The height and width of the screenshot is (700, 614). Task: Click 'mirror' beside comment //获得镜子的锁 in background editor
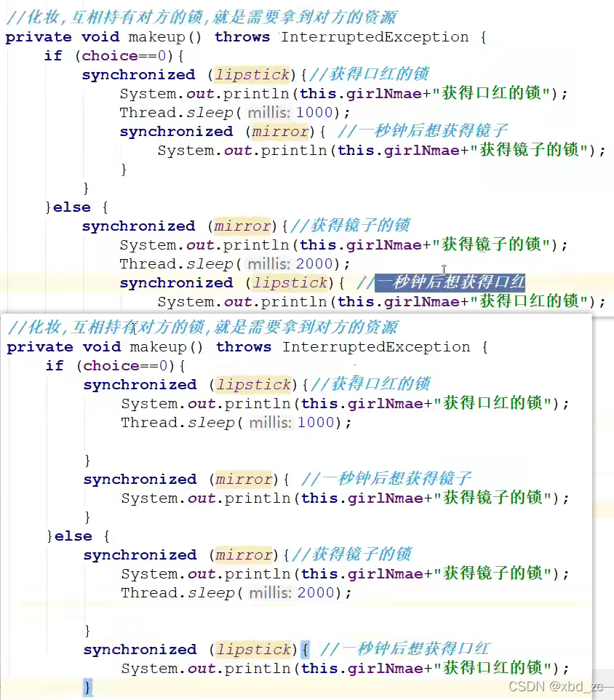click(242, 226)
